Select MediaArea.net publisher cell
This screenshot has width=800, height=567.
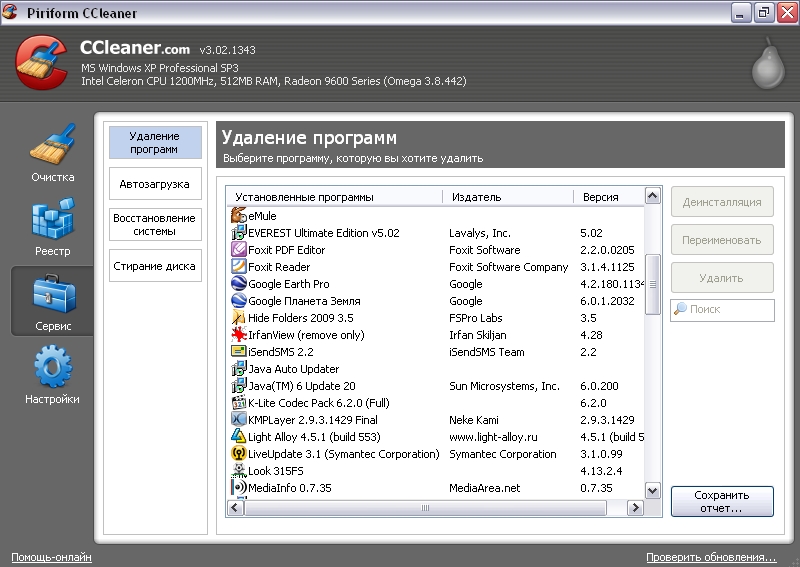pyautogui.click(x=484, y=488)
